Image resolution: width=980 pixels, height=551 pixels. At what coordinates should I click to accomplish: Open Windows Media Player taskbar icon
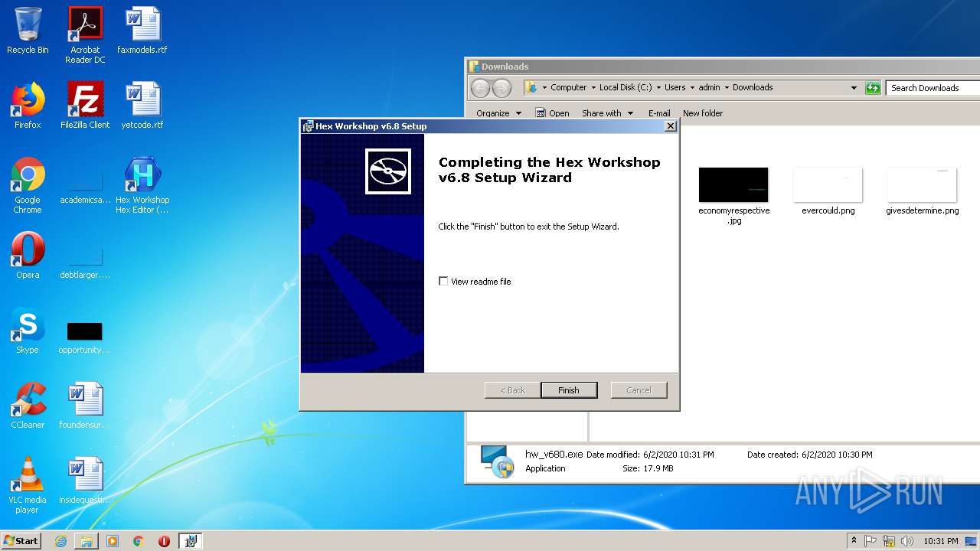click(x=113, y=541)
